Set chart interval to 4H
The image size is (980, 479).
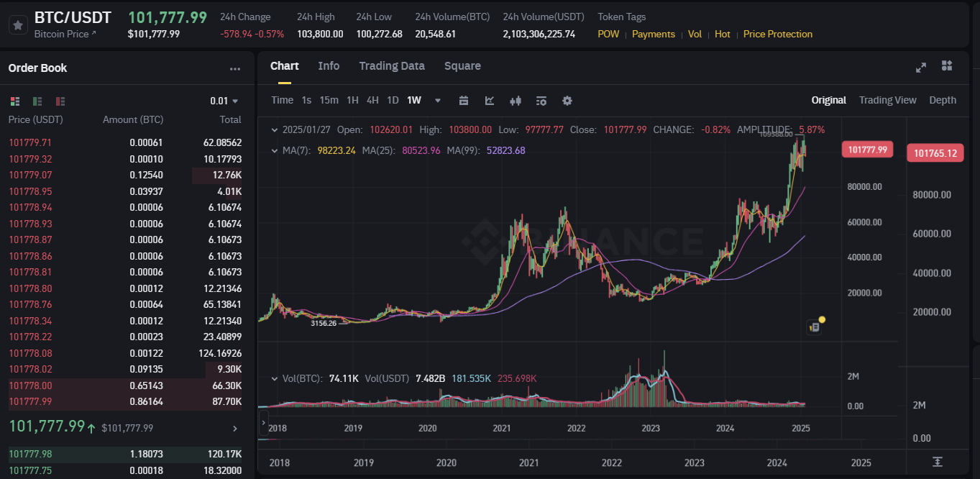(x=372, y=100)
